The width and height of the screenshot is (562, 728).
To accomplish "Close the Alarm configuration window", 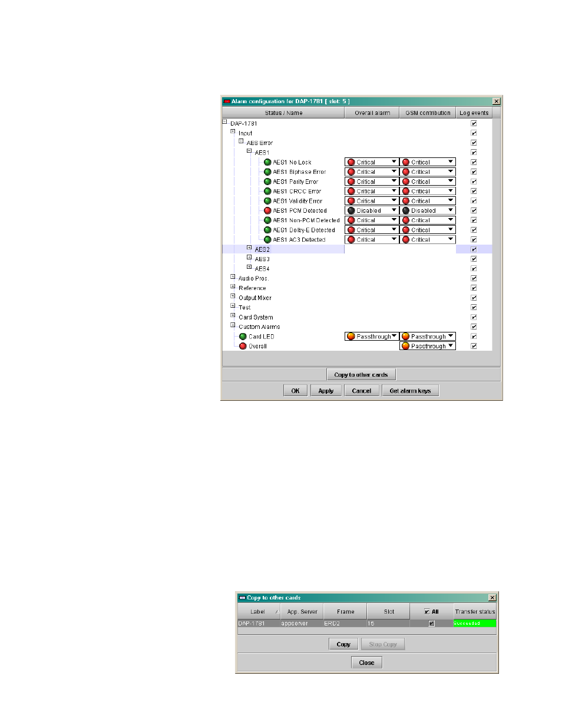I will pos(496,101).
